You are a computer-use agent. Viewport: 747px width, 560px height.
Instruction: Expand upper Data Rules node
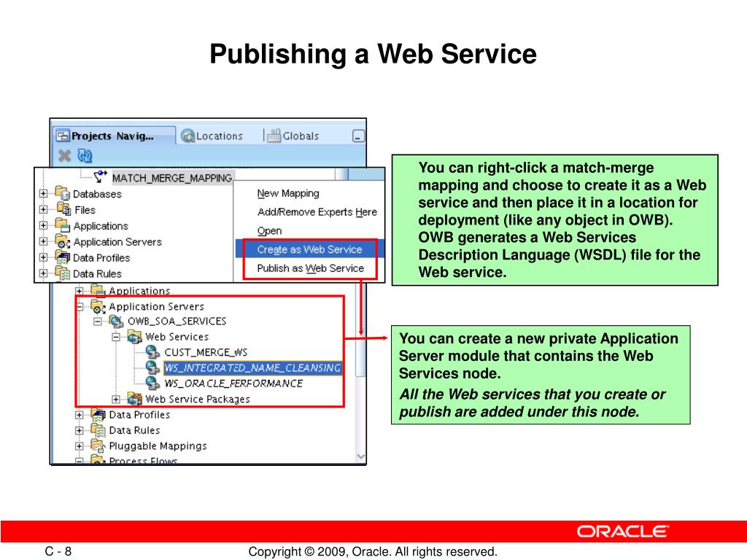[x=43, y=273]
